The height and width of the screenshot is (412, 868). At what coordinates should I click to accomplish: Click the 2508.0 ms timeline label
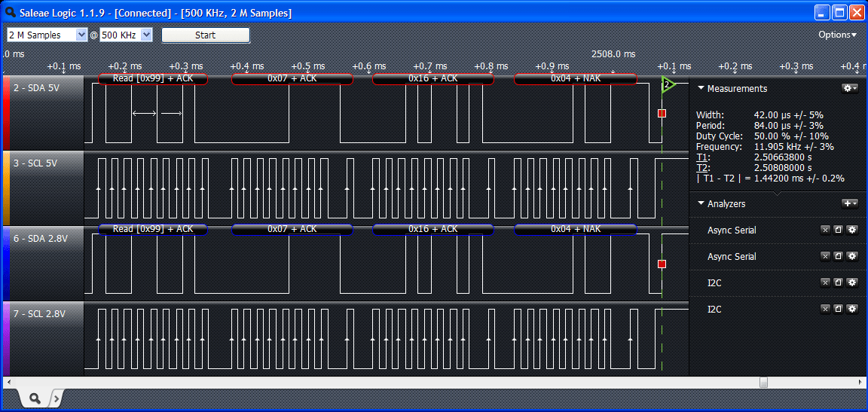(x=613, y=53)
